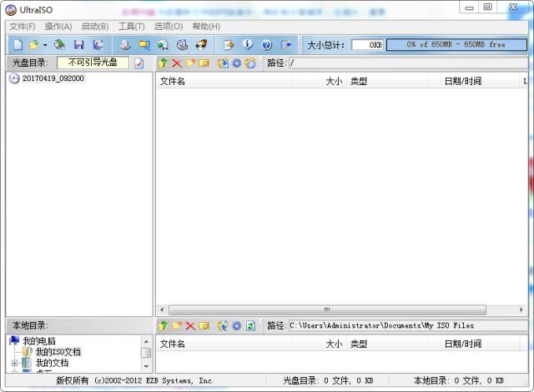The width and height of the screenshot is (534, 392).
Task: Open the 操作(A) menu
Action: pyautogui.click(x=58, y=26)
